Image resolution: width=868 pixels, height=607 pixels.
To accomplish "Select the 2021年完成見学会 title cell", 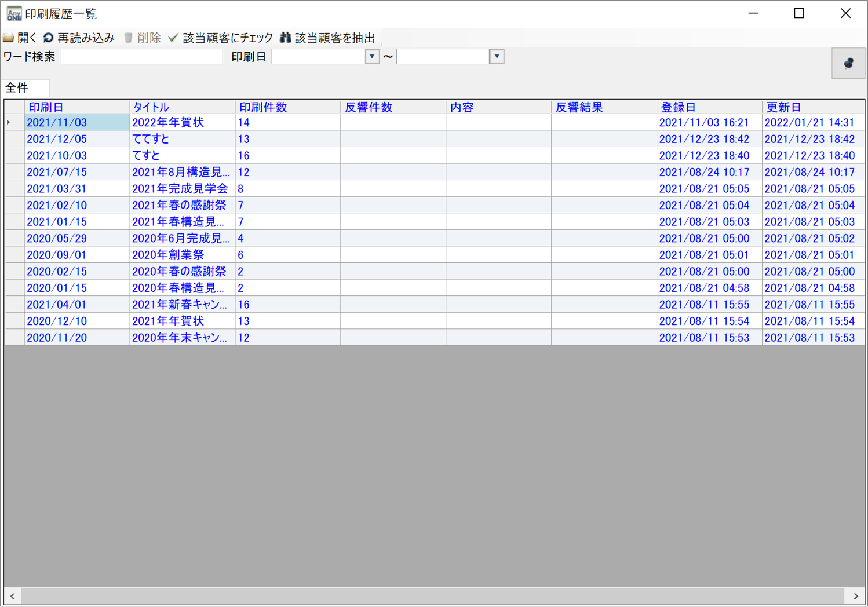I will click(181, 189).
